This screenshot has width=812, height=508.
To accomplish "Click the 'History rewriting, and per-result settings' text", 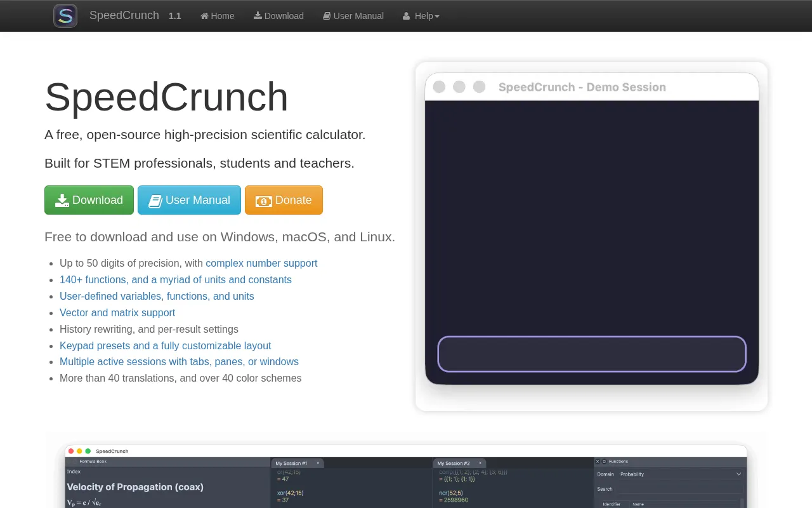I will click(149, 329).
